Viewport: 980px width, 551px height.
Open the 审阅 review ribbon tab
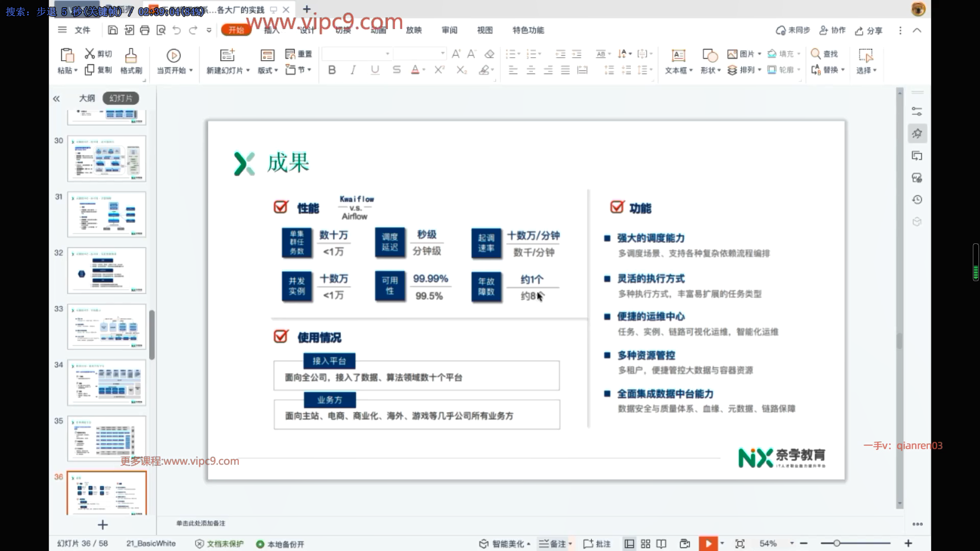pos(449,30)
